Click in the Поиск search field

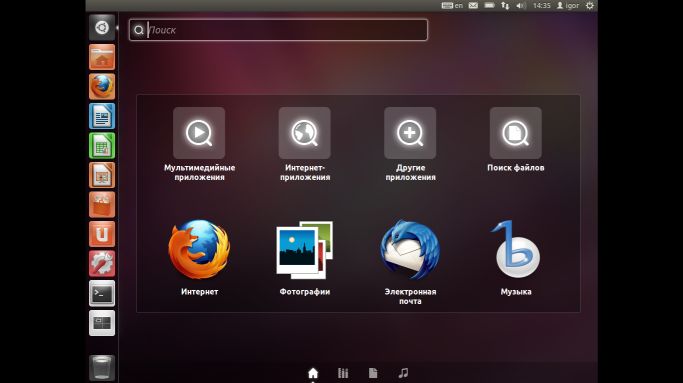point(278,30)
